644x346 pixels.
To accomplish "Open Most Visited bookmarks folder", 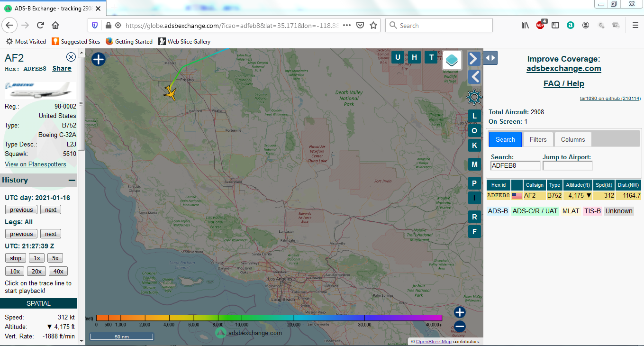I will 26,42.
